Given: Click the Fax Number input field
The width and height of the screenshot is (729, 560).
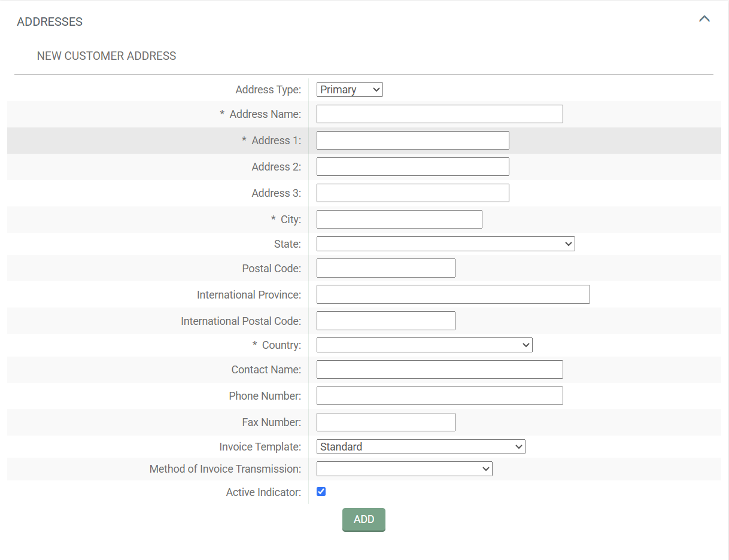Looking at the screenshot, I should coord(385,422).
